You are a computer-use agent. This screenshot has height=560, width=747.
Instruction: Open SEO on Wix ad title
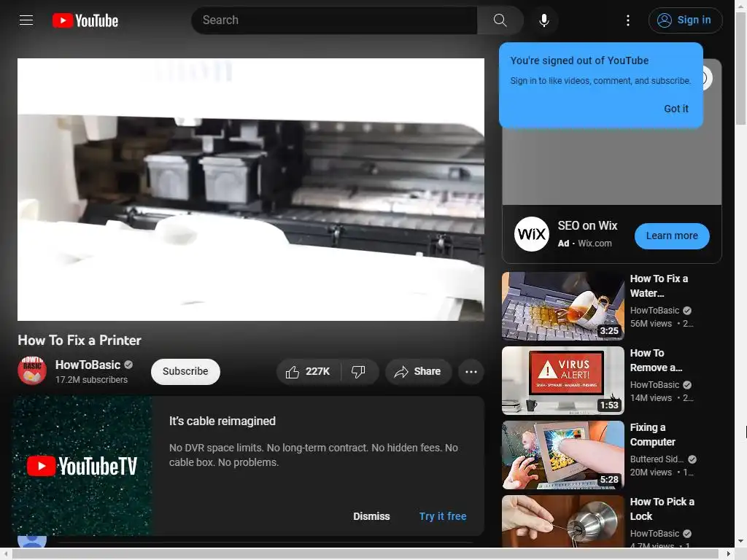[x=587, y=226]
